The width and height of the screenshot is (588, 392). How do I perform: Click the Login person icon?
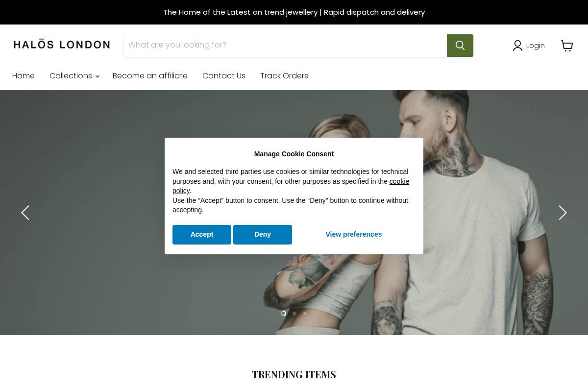pyautogui.click(x=517, y=46)
